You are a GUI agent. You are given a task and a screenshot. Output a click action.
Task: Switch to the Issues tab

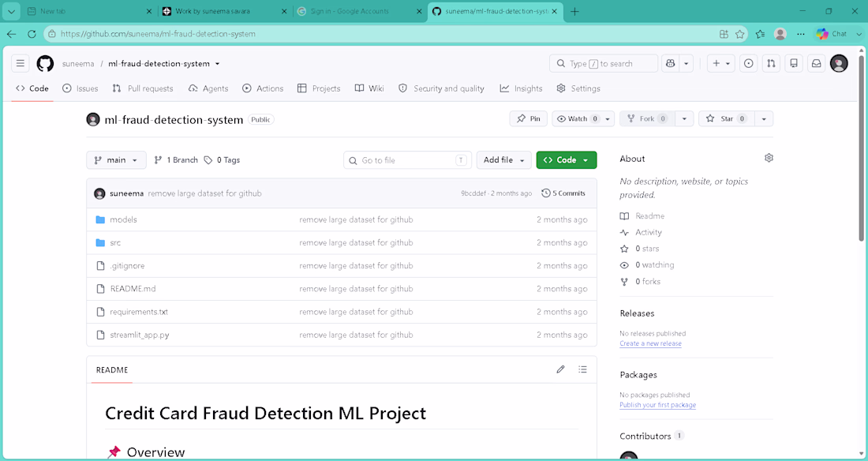[80, 88]
